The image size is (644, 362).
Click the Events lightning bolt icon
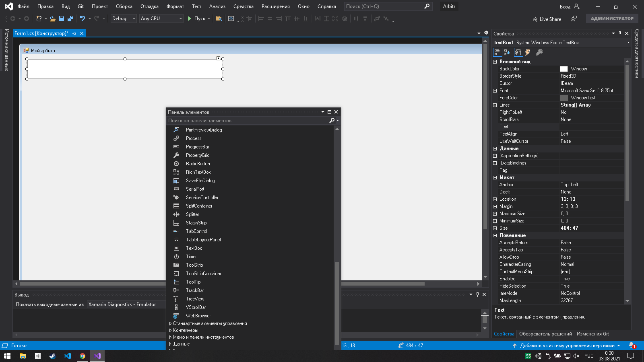pos(528,52)
